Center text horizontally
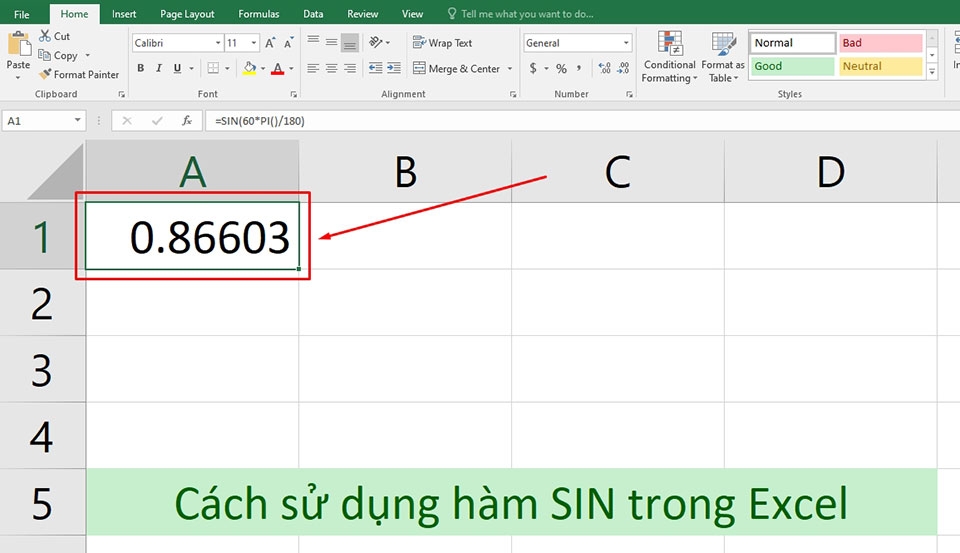 click(x=331, y=68)
